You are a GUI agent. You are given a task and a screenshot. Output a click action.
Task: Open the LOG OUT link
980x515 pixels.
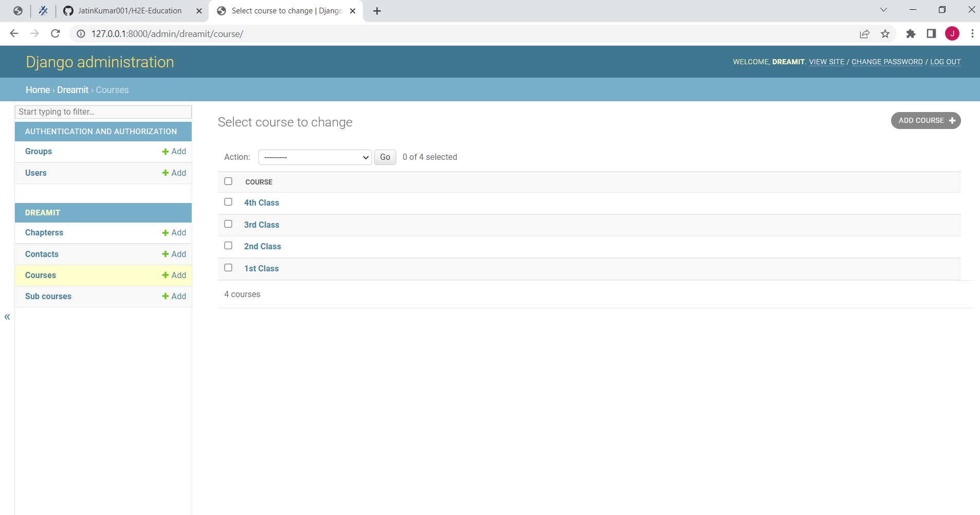(946, 62)
